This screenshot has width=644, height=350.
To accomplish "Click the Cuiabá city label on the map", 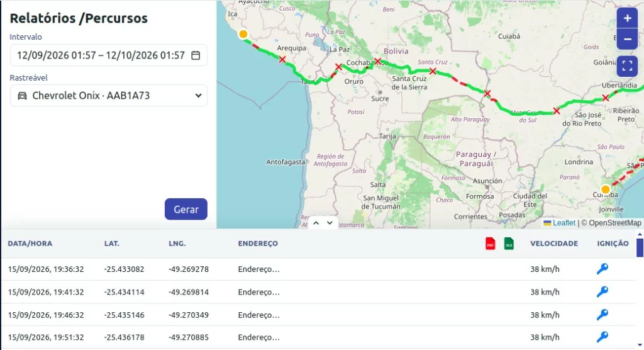I will point(509,36).
